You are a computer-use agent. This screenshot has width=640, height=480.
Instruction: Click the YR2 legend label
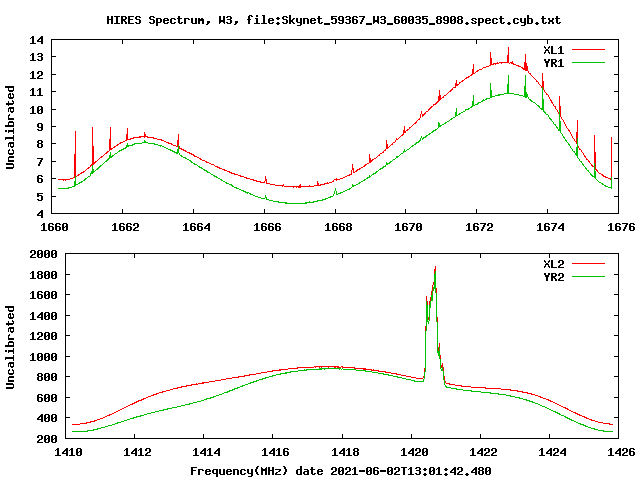[x=553, y=277]
